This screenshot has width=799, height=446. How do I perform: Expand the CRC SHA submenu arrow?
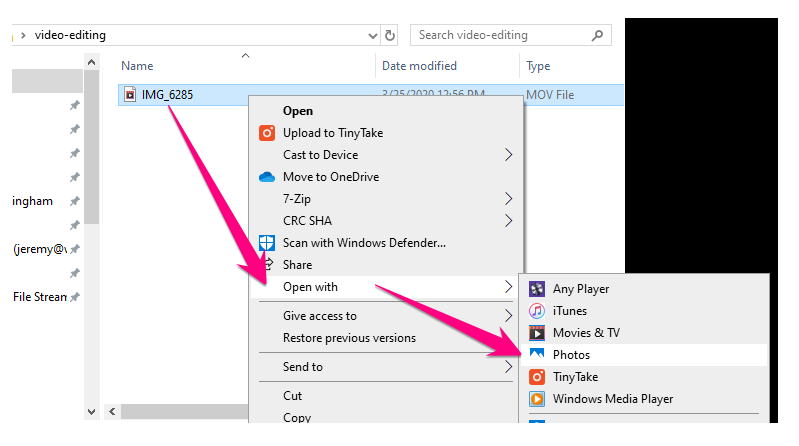pos(508,221)
